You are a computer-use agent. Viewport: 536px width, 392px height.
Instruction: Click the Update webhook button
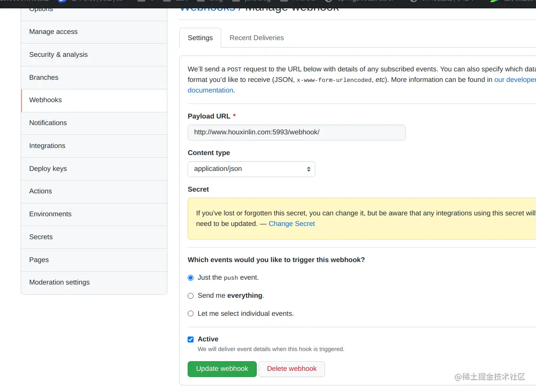tap(222, 369)
